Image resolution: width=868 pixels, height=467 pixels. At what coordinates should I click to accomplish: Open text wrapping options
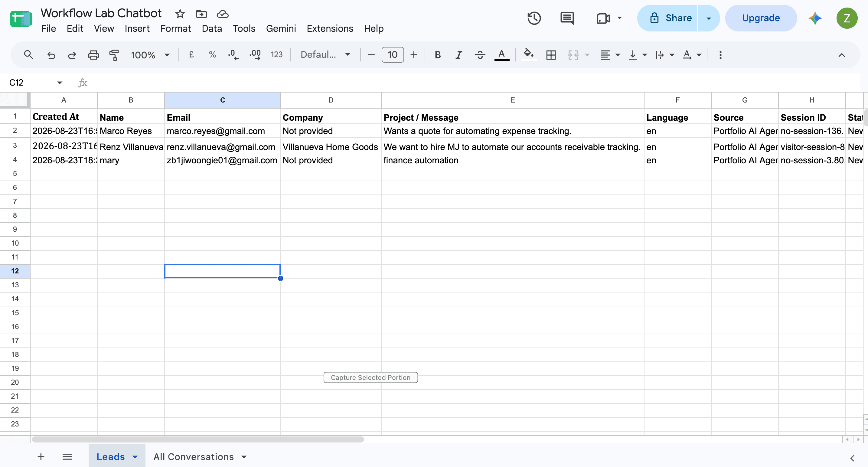[x=664, y=54]
